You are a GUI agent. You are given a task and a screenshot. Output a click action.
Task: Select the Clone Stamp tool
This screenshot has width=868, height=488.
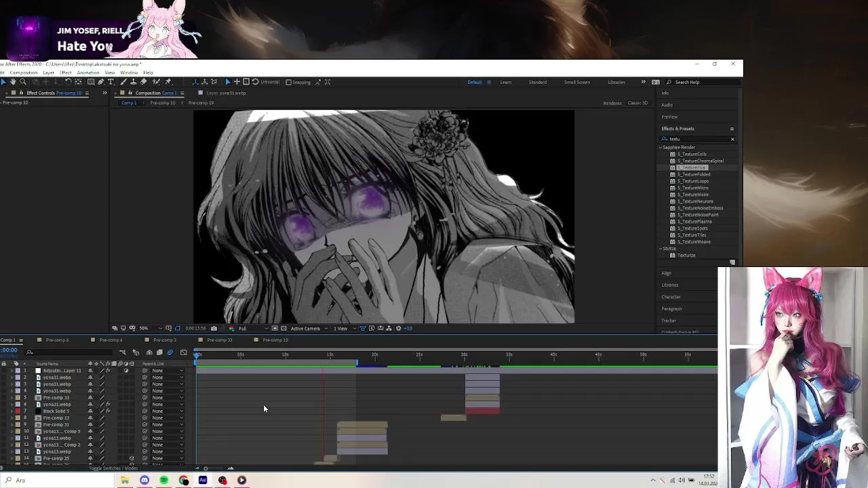coord(134,81)
